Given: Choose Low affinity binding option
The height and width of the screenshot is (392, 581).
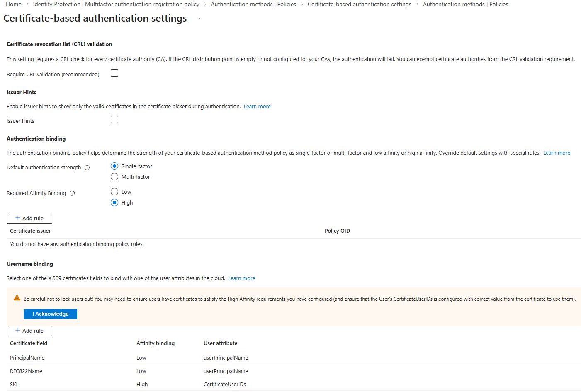Looking at the screenshot, I should 114,192.
